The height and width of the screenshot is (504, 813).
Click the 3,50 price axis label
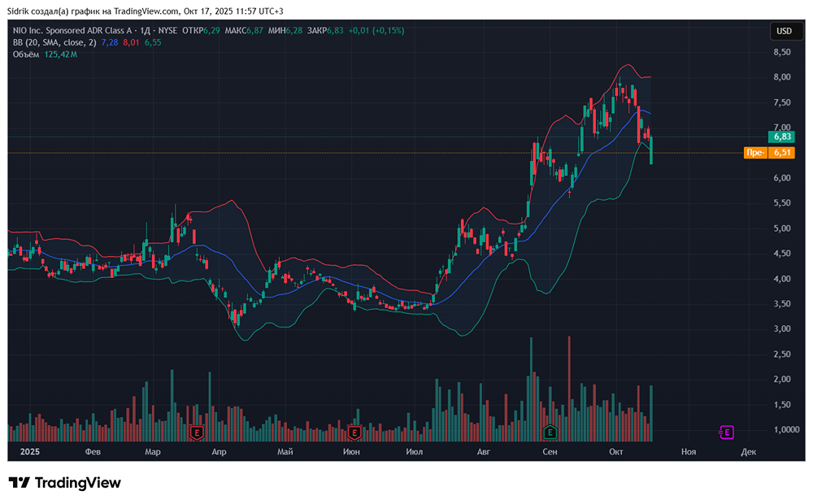click(782, 303)
